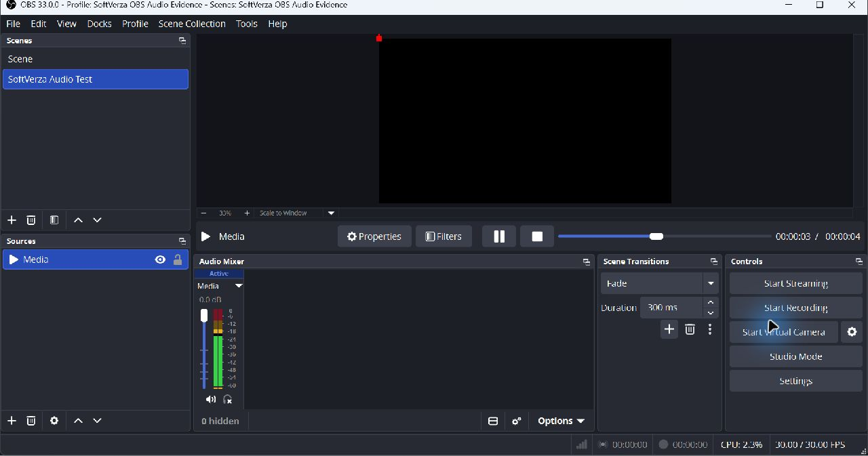Image resolution: width=868 pixels, height=456 pixels.
Task: Open the Profile menu
Action: pyautogui.click(x=135, y=24)
